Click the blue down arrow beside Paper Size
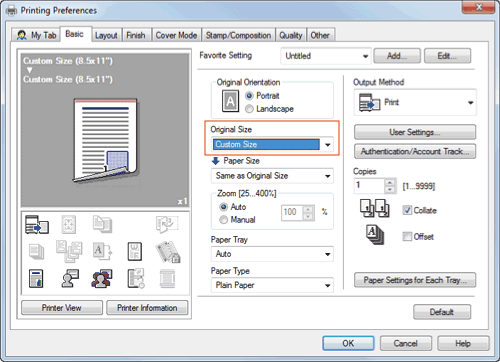The width and height of the screenshot is (500, 362). (216, 161)
